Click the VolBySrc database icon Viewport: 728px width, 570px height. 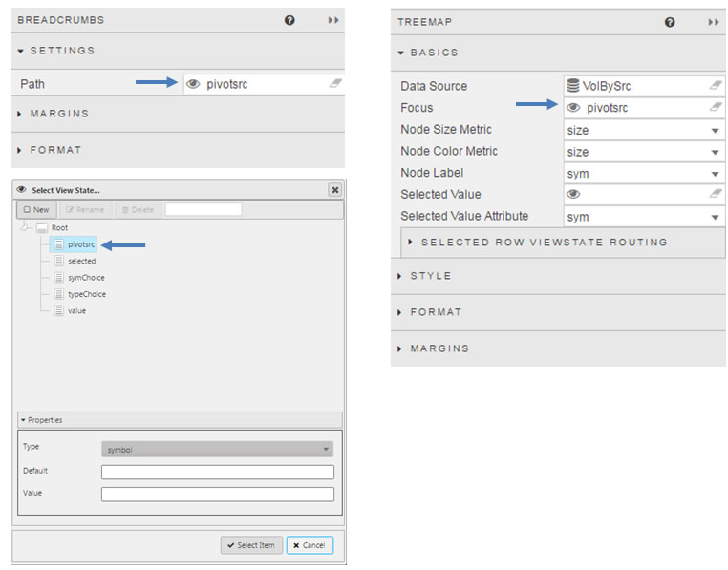pyautogui.click(x=573, y=86)
